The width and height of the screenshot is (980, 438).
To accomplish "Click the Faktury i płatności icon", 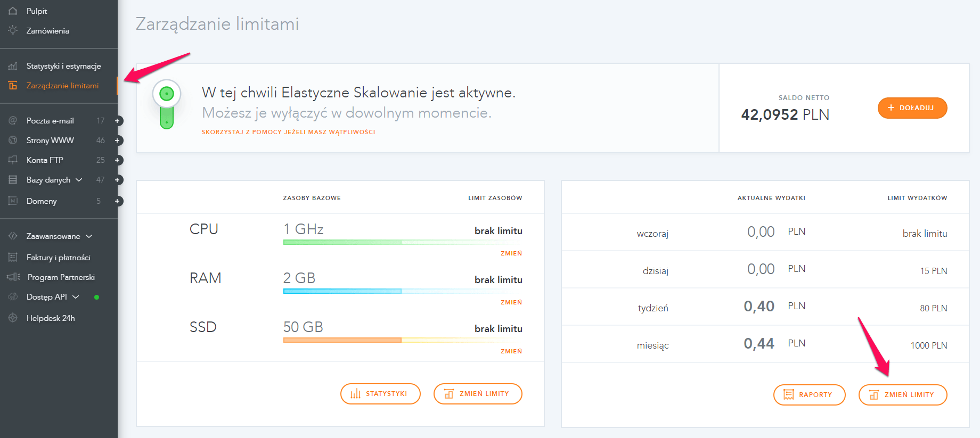I will pyautogui.click(x=13, y=258).
